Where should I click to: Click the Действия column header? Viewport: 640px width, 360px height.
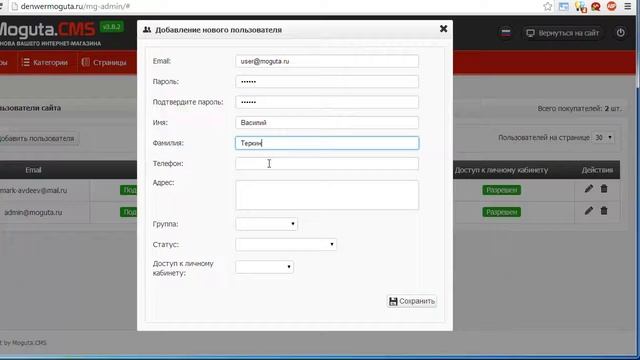597,170
